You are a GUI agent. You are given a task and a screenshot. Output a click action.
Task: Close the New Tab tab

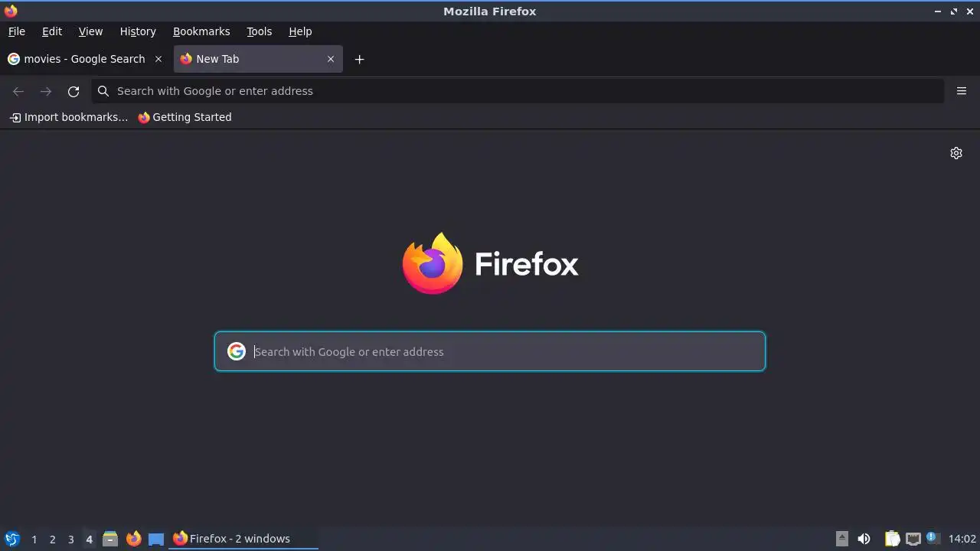coord(331,59)
